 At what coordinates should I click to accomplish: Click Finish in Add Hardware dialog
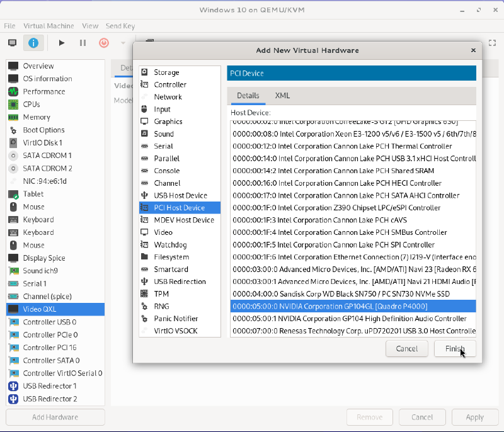(x=455, y=349)
